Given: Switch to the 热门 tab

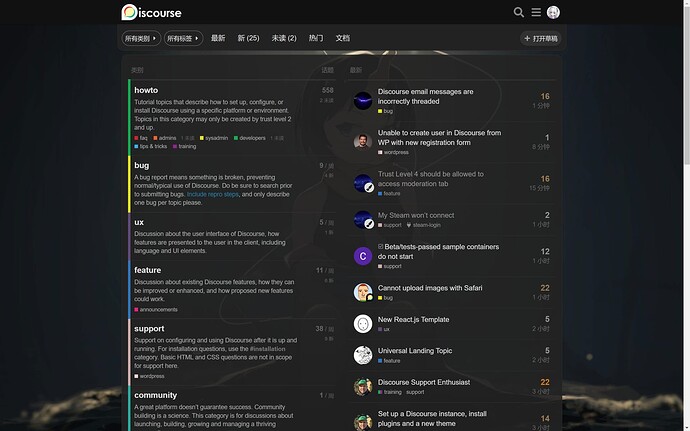Looking at the screenshot, I should (316, 38).
